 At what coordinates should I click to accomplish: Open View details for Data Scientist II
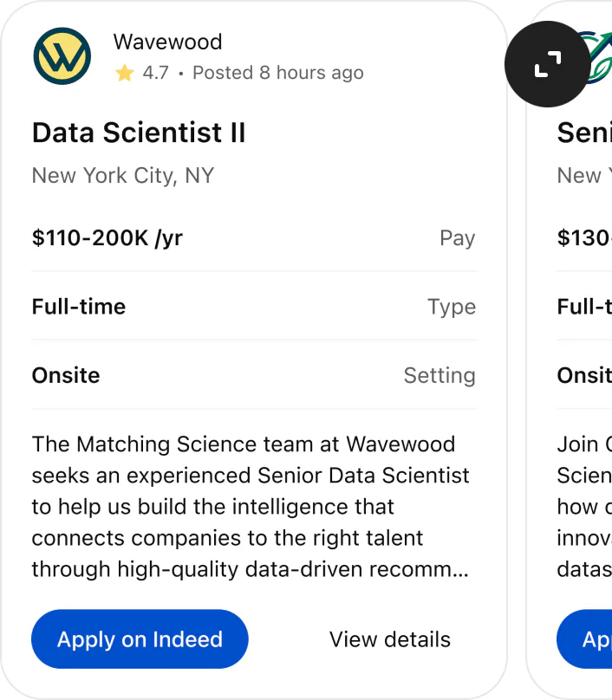pyautogui.click(x=389, y=639)
